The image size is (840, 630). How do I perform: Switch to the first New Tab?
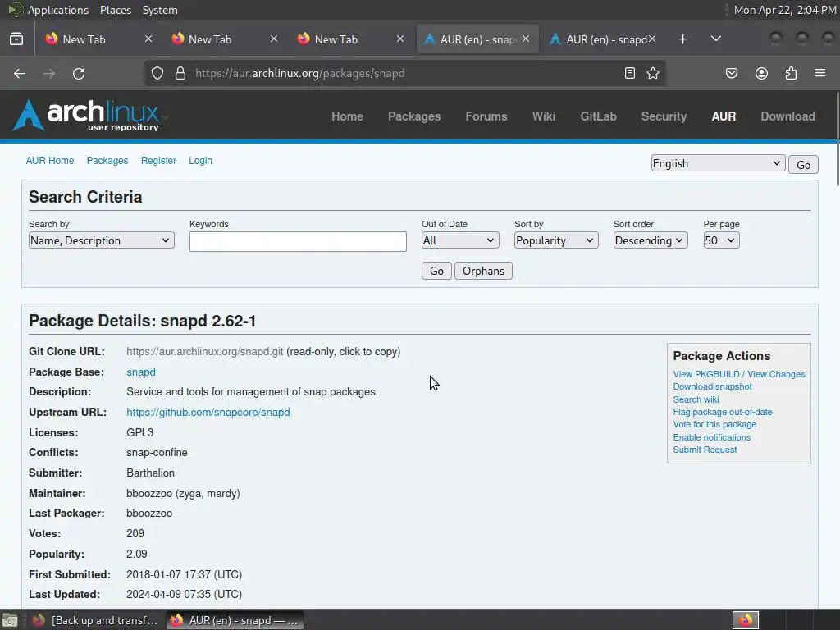coord(84,39)
